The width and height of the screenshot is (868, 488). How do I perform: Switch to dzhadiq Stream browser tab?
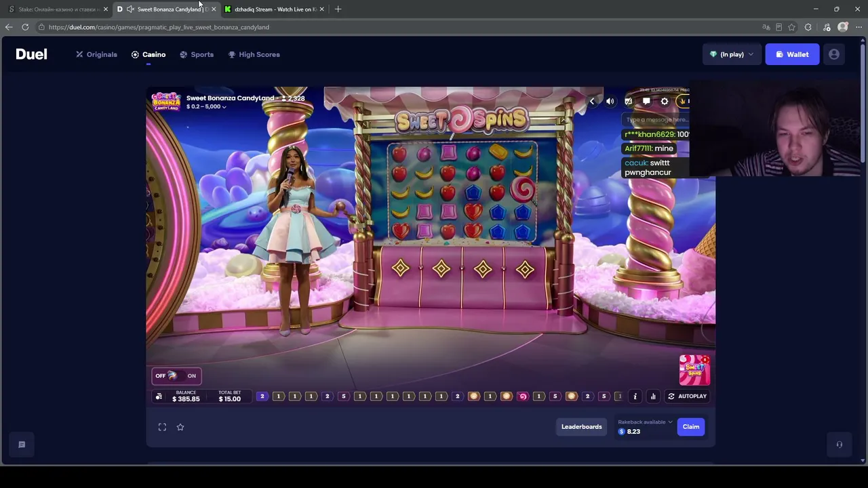[x=275, y=9]
